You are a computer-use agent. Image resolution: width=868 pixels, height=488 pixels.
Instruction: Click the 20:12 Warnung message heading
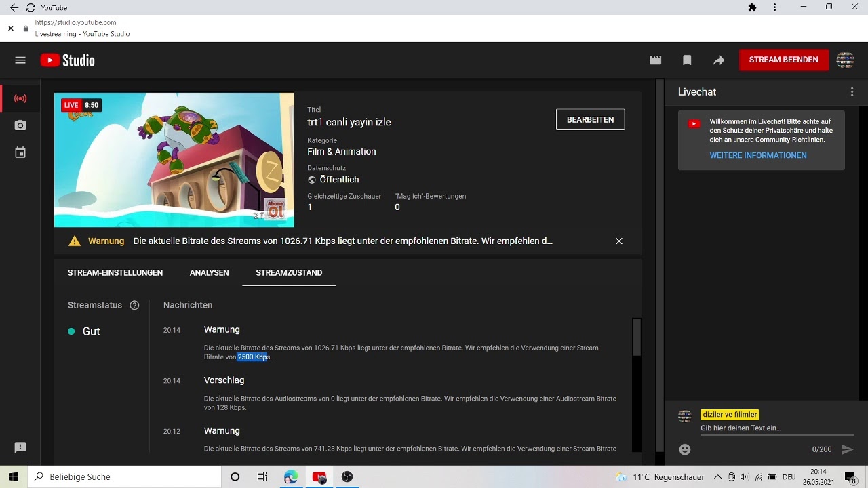tap(222, 430)
